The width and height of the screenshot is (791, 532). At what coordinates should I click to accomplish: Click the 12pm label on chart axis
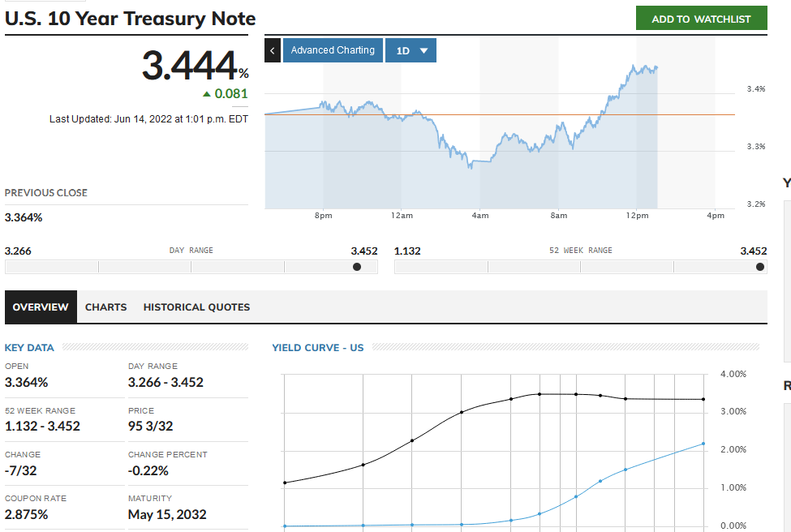pyautogui.click(x=637, y=216)
